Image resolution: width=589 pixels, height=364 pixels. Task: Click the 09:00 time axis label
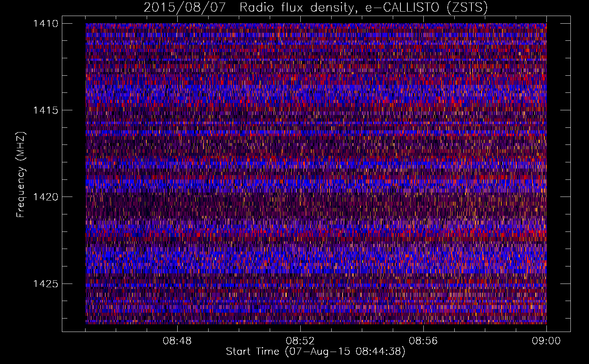tap(546, 341)
